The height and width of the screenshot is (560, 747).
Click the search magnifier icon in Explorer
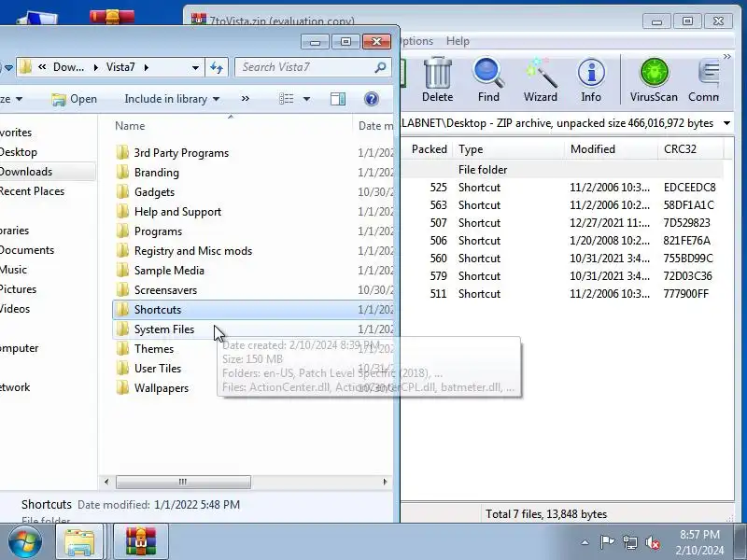380,67
